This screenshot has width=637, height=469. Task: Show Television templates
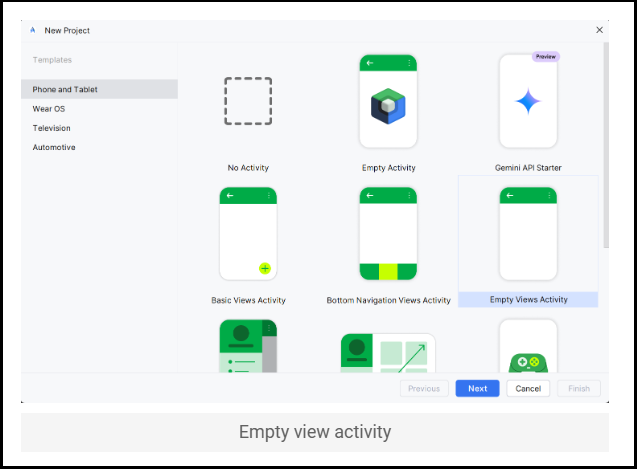pos(52,128)
